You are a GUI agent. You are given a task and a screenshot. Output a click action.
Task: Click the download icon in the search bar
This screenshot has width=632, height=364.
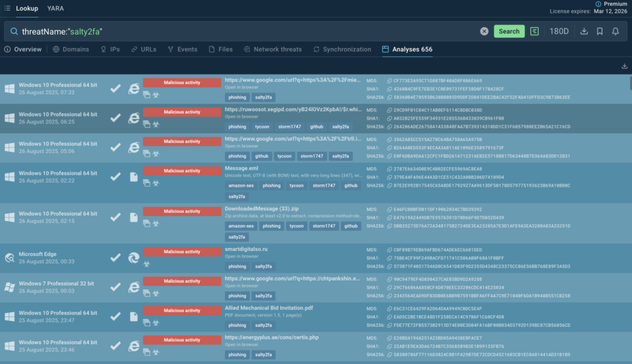pyautogui.click(x=584, y=31)
